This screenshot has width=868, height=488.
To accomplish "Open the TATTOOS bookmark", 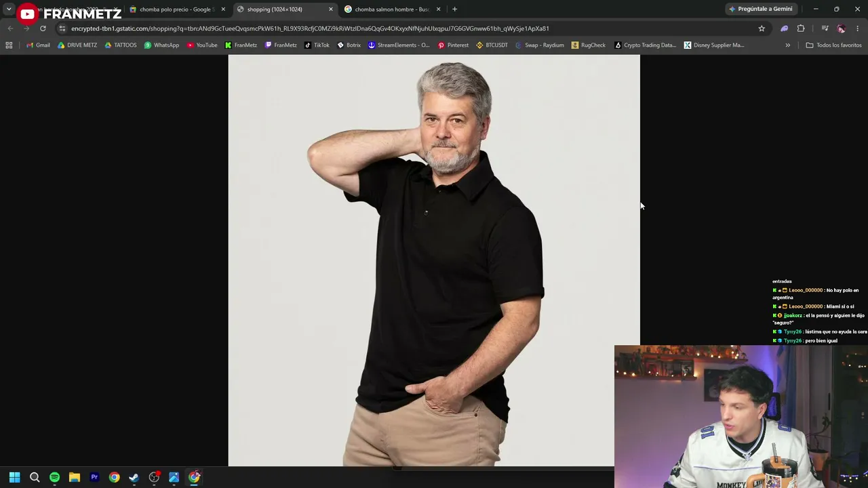I will 120,45.
